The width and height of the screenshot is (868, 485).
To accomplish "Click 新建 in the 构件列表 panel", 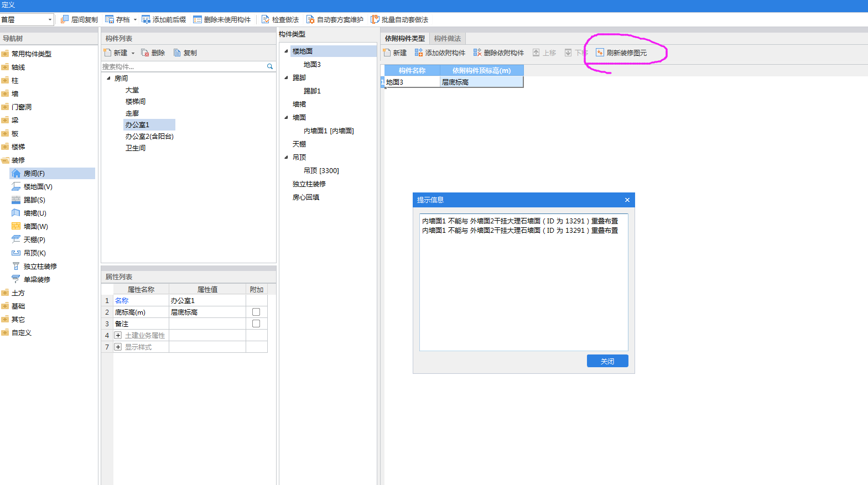I will [x=116, y=53].
